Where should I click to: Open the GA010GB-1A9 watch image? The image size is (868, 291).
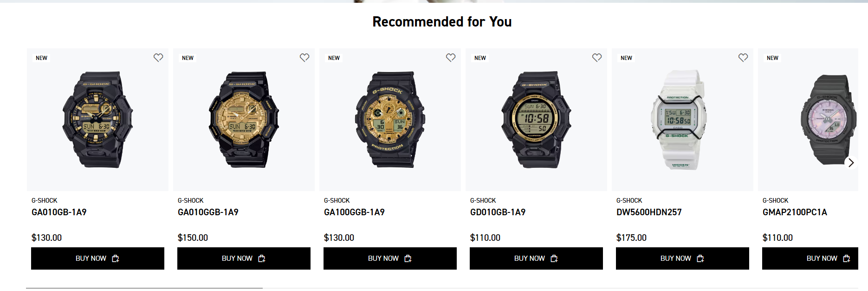click(x=97, y=119)
